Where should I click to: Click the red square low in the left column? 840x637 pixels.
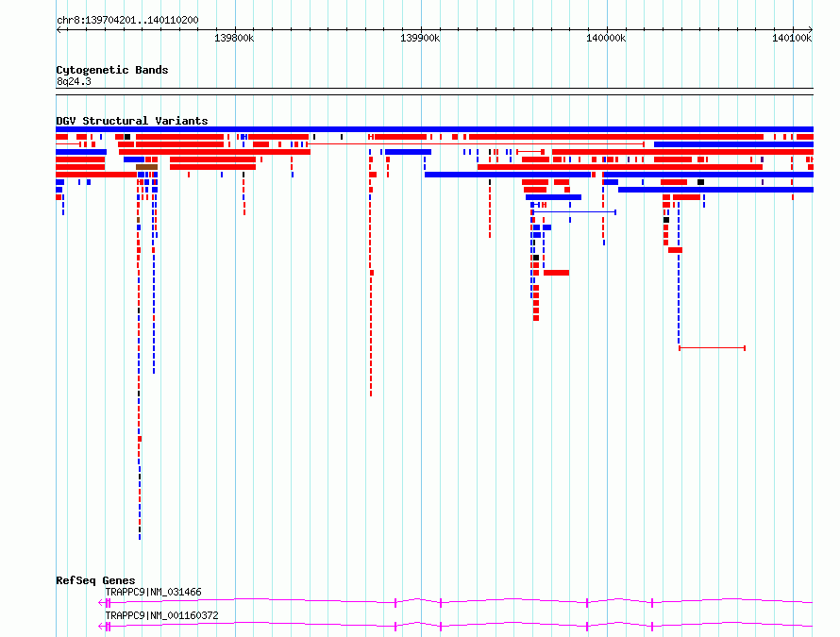tap(140, 439)
